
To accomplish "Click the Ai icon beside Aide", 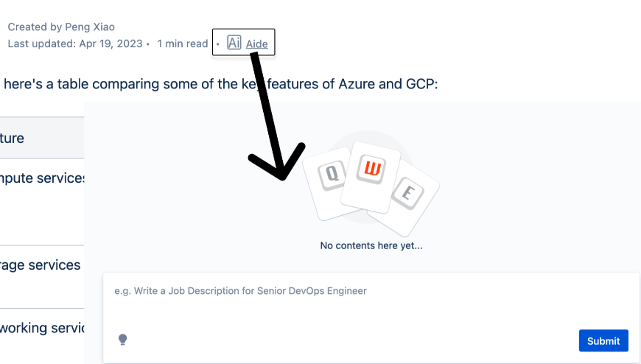I will click(x=234, y=43).
